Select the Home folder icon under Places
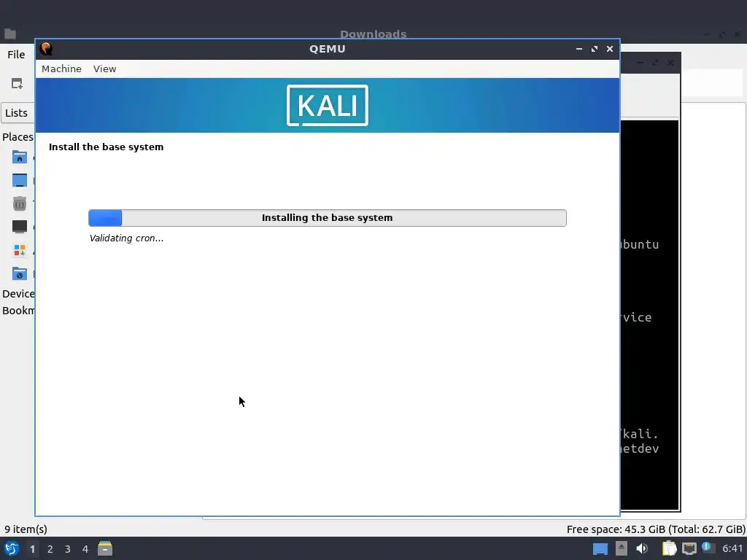The height and width of the screenshot is (560, 747). (x=20, y=157)
